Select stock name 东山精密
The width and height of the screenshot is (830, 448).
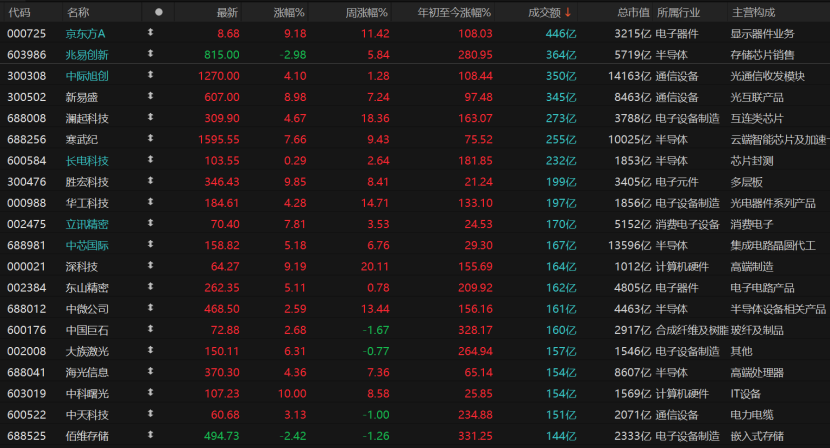point(87,288)
